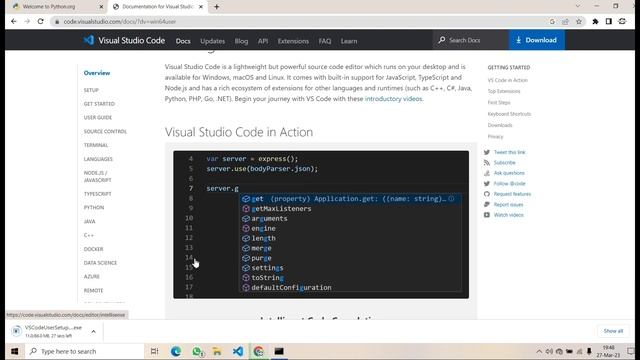This screenshot has width=640, height=360.
Task: Open the Watch videos link
Action: point(509,215)
